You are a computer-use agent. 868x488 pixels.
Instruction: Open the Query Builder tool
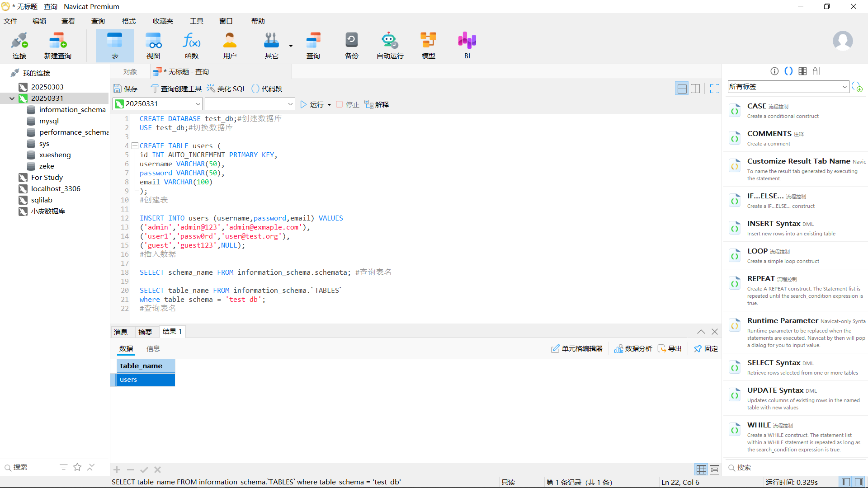pyautogui.click(x=176, y=89)
